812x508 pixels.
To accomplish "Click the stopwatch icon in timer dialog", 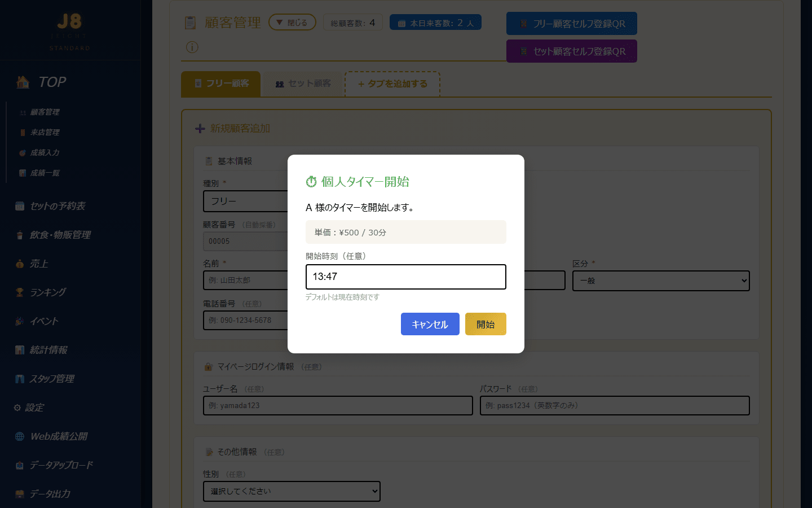I will (311, 182).
